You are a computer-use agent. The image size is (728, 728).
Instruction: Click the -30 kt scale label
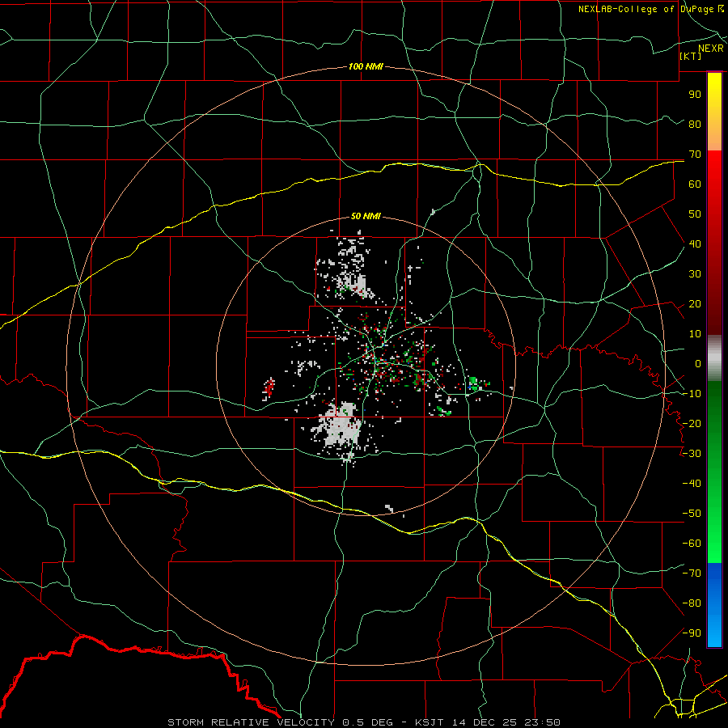tap(692, 454)
